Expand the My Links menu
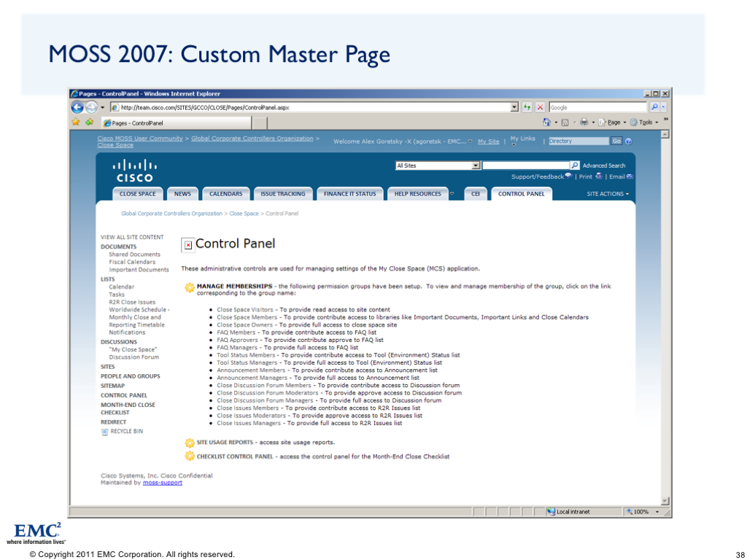Image resolution: width=747 pixels, height=560 pixels. click(522, 139)
